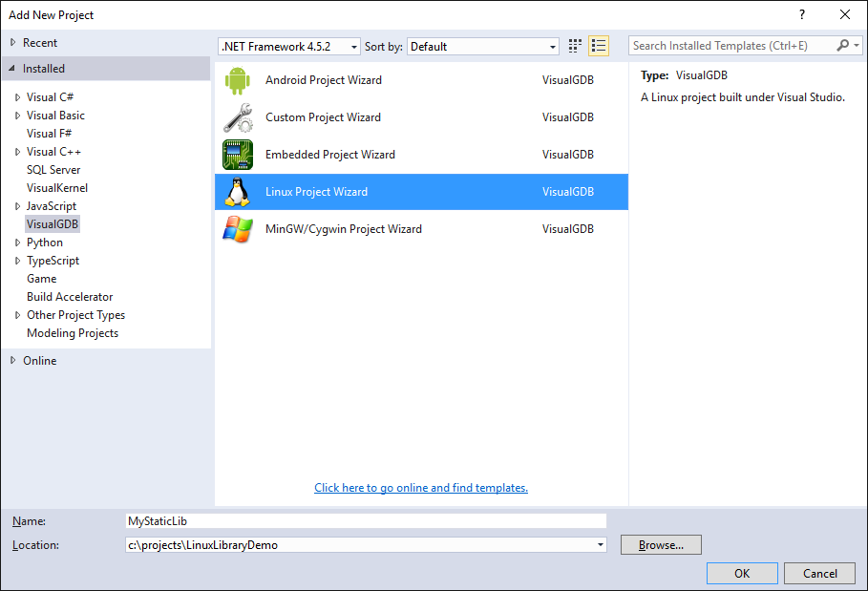
Task: Click the search magnifier icon
Action: tap(842, 46)
